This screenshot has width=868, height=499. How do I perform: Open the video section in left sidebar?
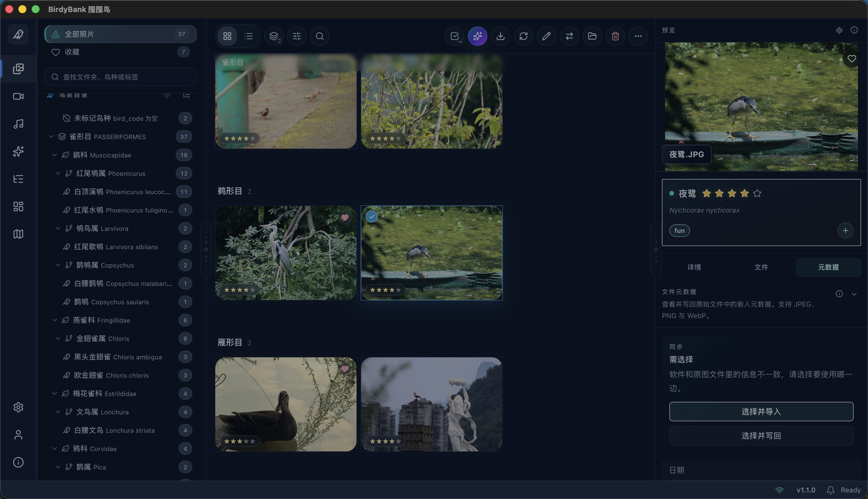coord(18,96)
